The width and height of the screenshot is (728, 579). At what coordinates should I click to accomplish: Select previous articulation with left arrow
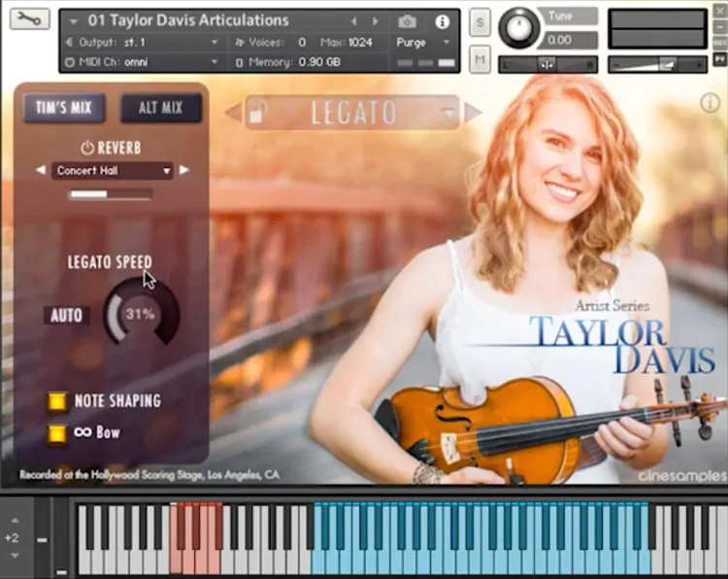[232, 113]
